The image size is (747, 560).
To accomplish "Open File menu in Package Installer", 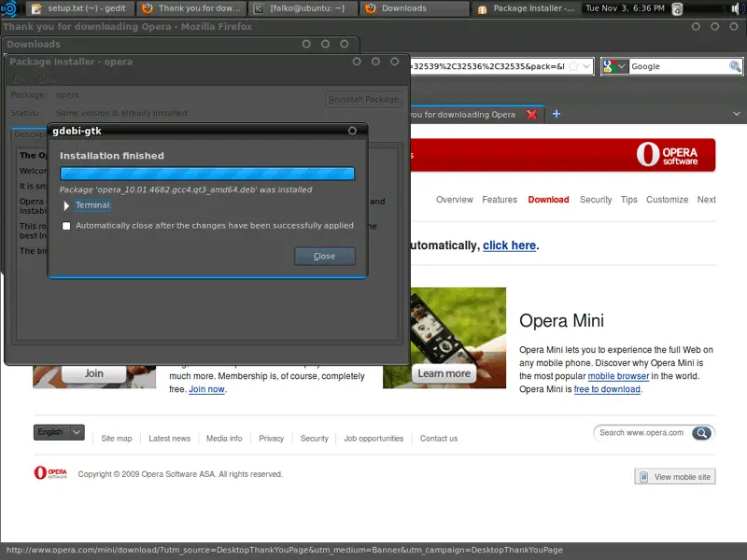I will [20, 78].
